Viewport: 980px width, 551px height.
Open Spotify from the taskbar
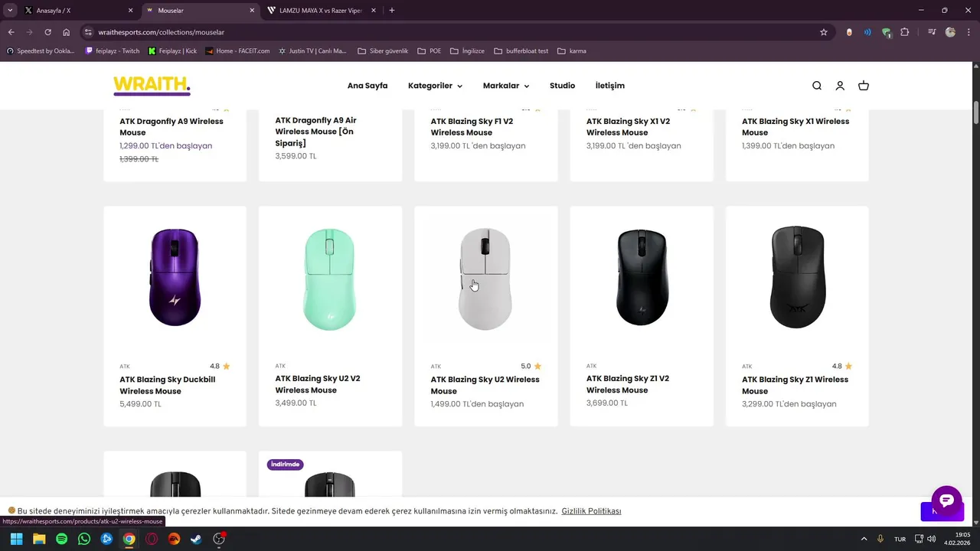pyautogui.click(x=61, y=539)
